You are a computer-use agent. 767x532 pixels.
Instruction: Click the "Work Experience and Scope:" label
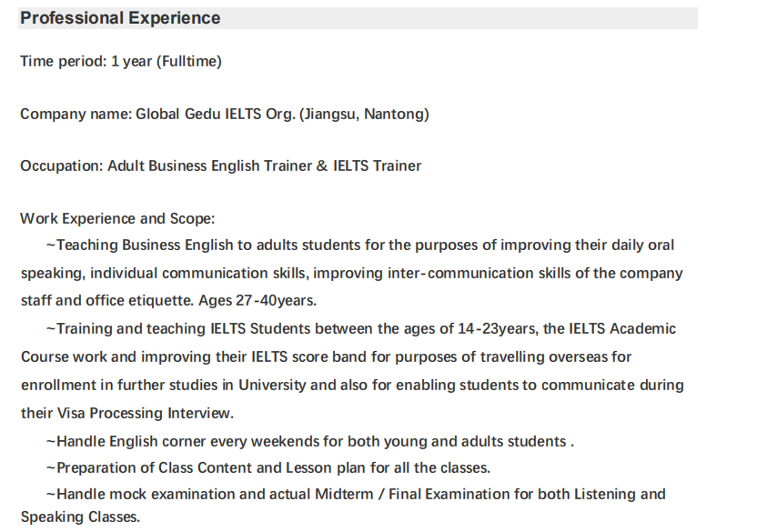pos(116,219)
